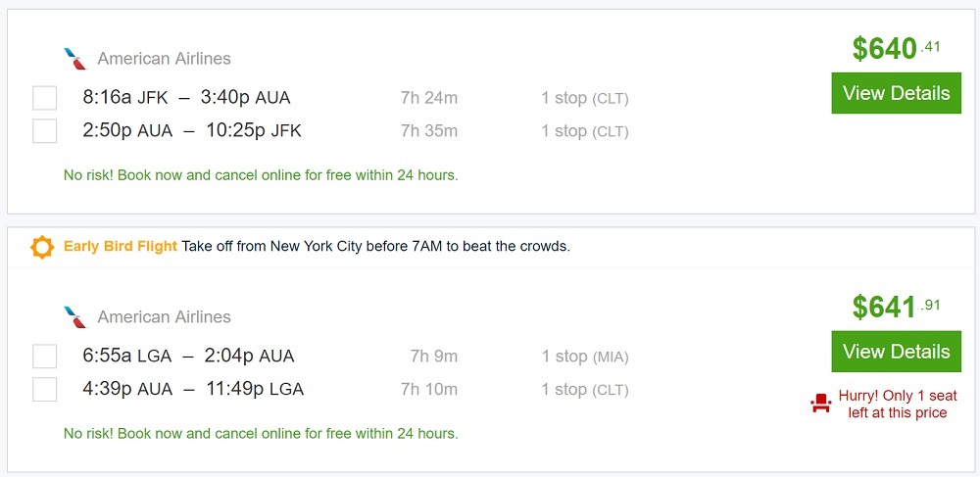Click free cancellation notice under the LGA itinerary
980x477 pixels.
tap(261, 433)
